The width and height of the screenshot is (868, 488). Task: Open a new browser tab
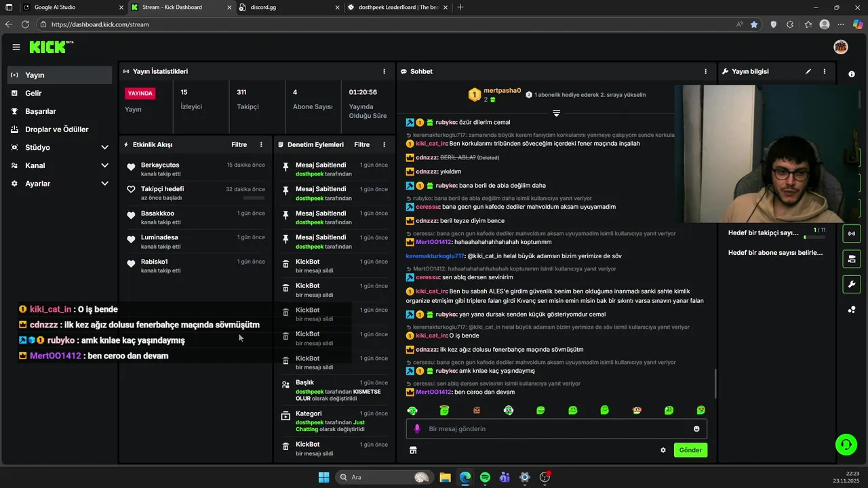(x=460, y=7)
